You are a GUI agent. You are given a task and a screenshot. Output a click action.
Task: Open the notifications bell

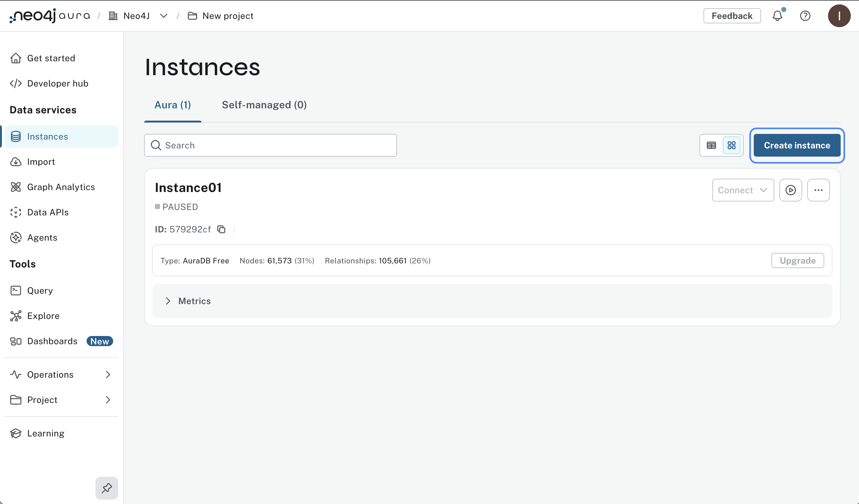(x=777, y=16)
